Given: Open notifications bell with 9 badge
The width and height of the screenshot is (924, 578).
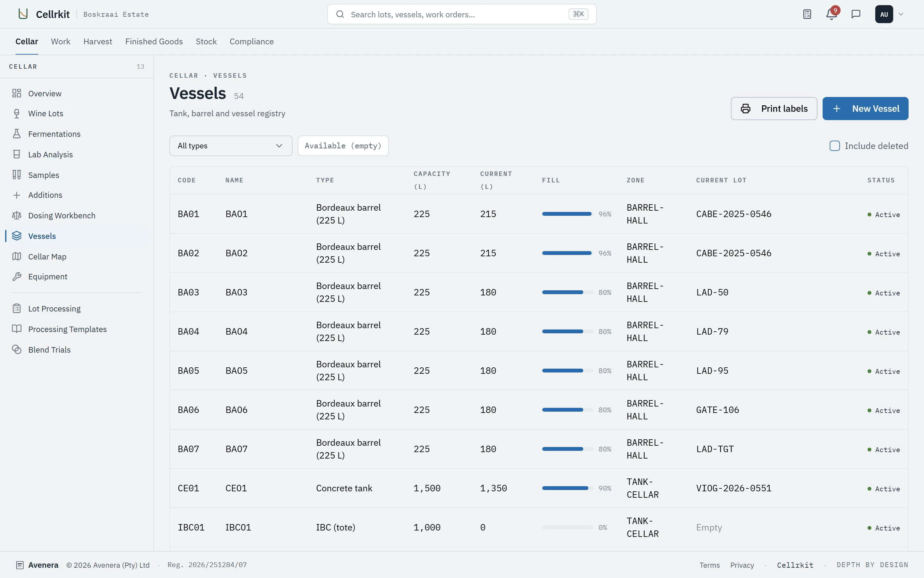Looking at the screenshot, I should coord(831,14).
